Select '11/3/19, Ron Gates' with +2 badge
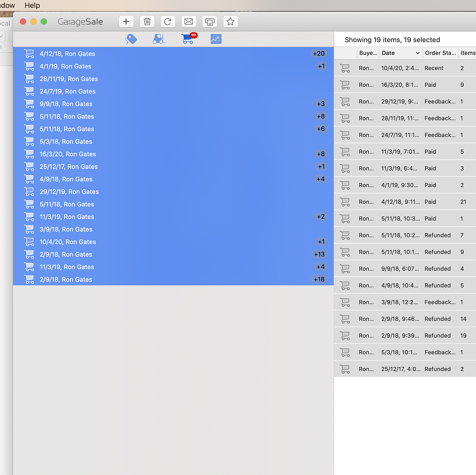476x475 pixels. click(x=173, y=217)
